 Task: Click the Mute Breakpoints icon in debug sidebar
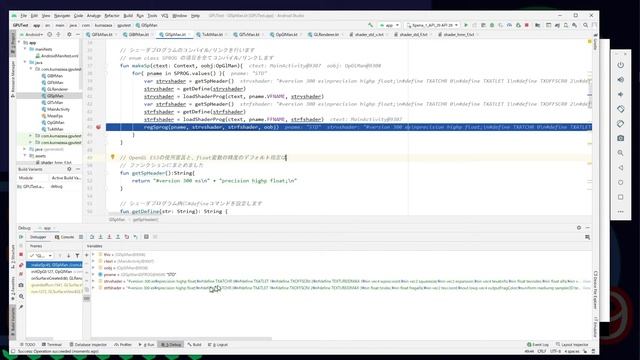[x=21, y=274]
